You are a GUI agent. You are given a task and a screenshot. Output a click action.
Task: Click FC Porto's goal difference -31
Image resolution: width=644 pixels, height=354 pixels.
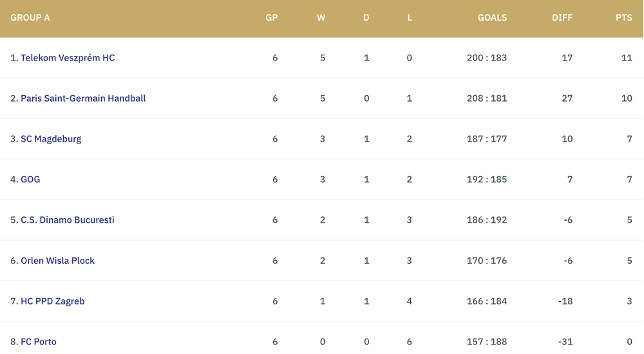pos(565,342)
